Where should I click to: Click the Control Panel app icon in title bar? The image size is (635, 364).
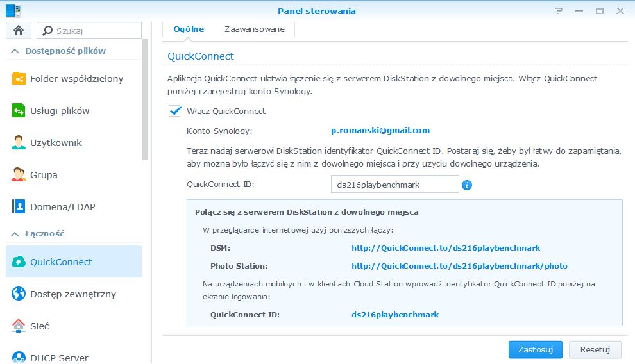[x=13, y=11]
